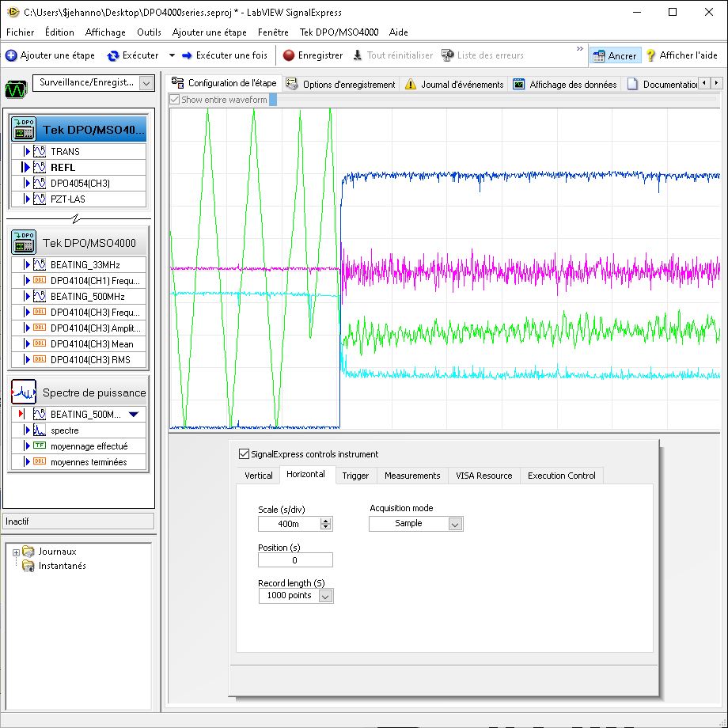Image resolution: width=728 pixels, height=728 pixels.
Task: Toggle SignalExpress controls instrument checkbox
Action: coord(244,454)
